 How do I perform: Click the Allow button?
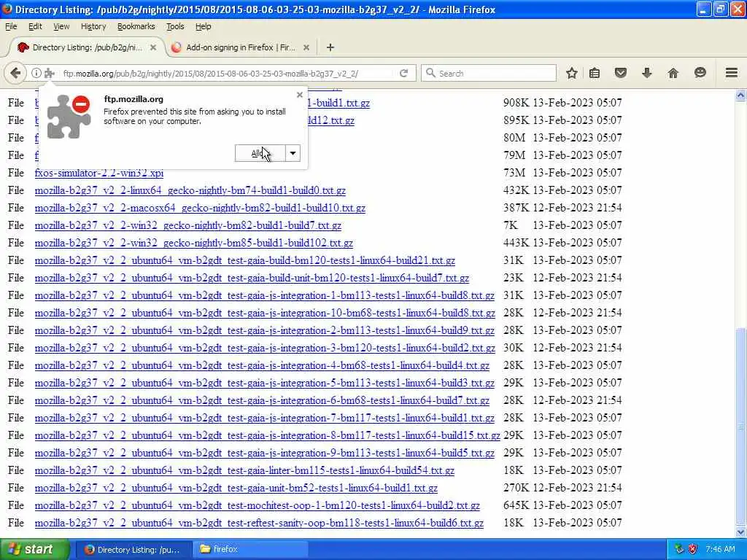tap(260, 153)
